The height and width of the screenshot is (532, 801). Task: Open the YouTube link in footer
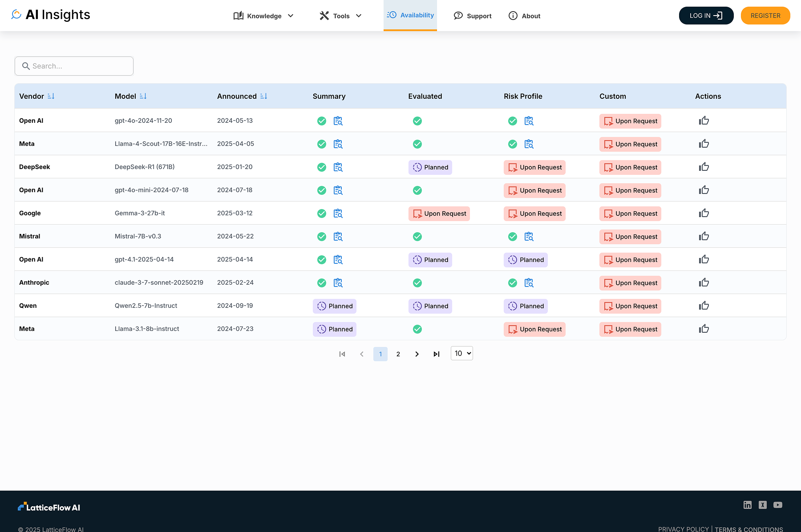pyautogui.click(x=778, y=505)
